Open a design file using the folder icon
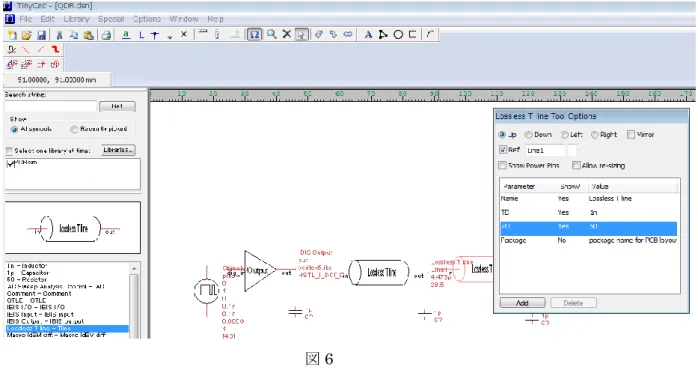This screenshot has width=698, height=370. (27, 35)
